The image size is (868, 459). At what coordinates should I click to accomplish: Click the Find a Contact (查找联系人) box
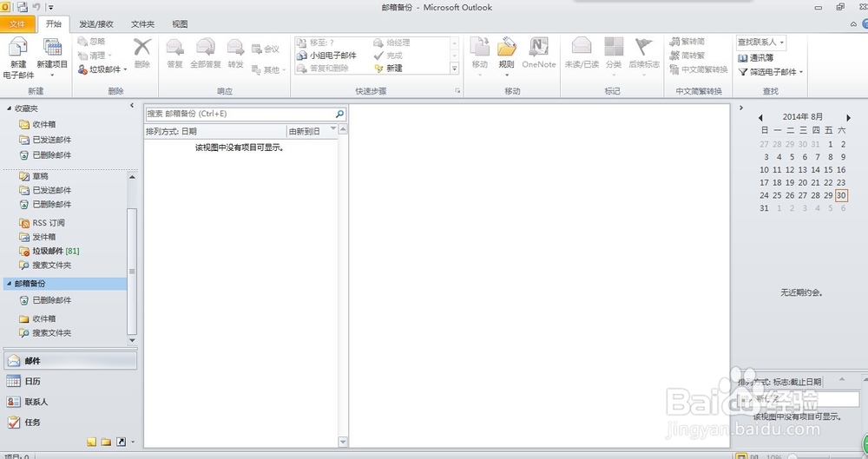coord(760,42)
